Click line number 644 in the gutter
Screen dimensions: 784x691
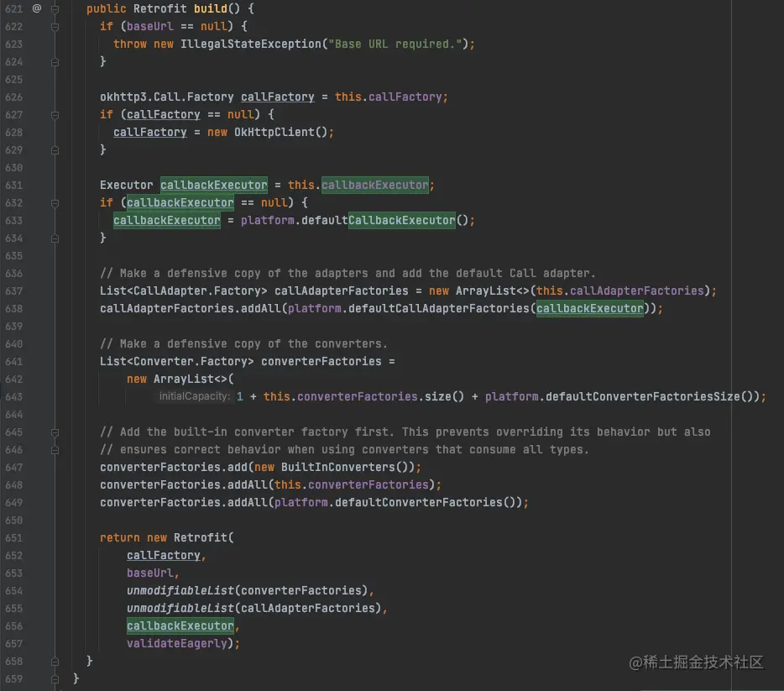(x=13, y=415)
